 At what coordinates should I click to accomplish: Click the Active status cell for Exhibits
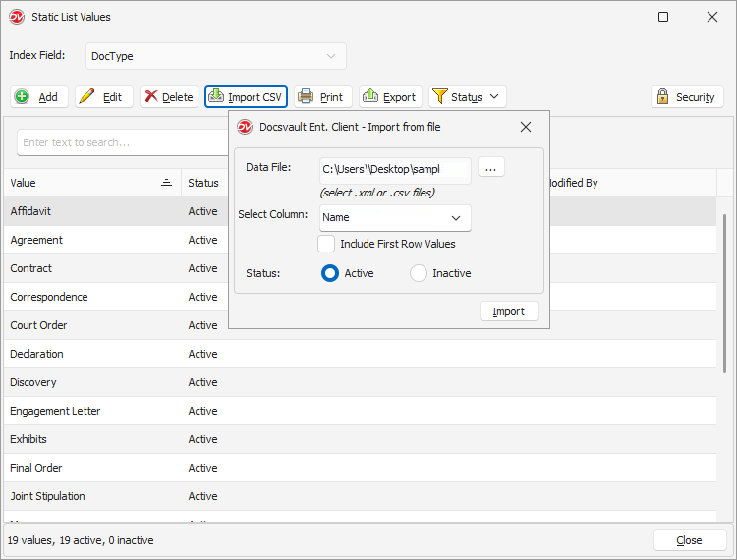click(202, 439)
